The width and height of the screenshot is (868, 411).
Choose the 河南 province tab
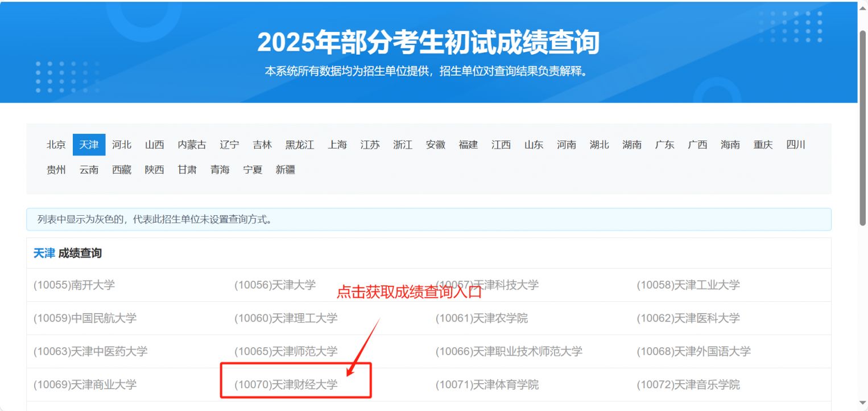[567, 145]
